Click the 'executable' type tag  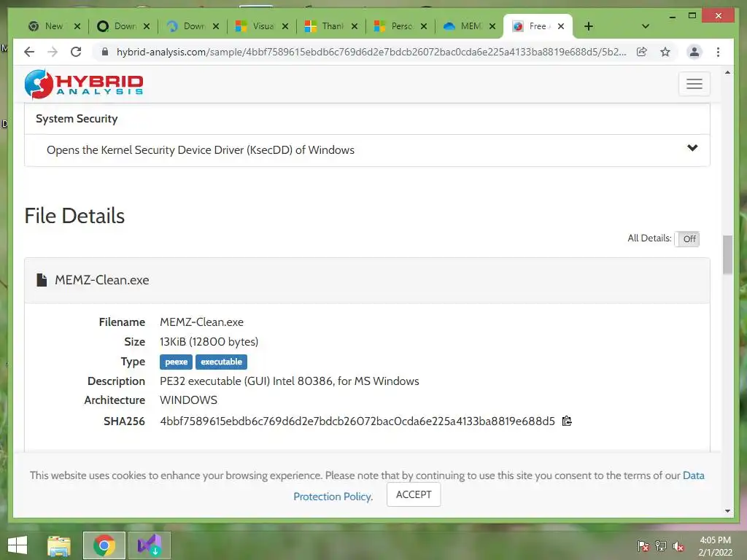point(221,362)
